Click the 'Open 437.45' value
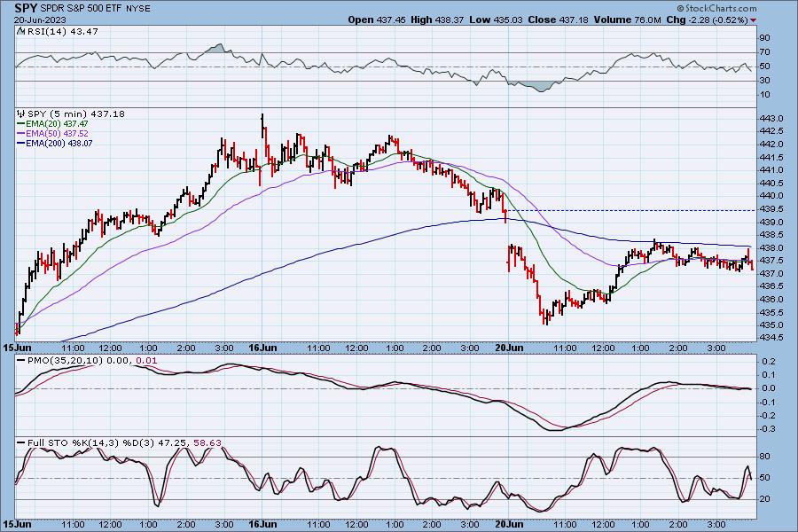This screenshot has width=798, height=532. [x=377, y=20]
